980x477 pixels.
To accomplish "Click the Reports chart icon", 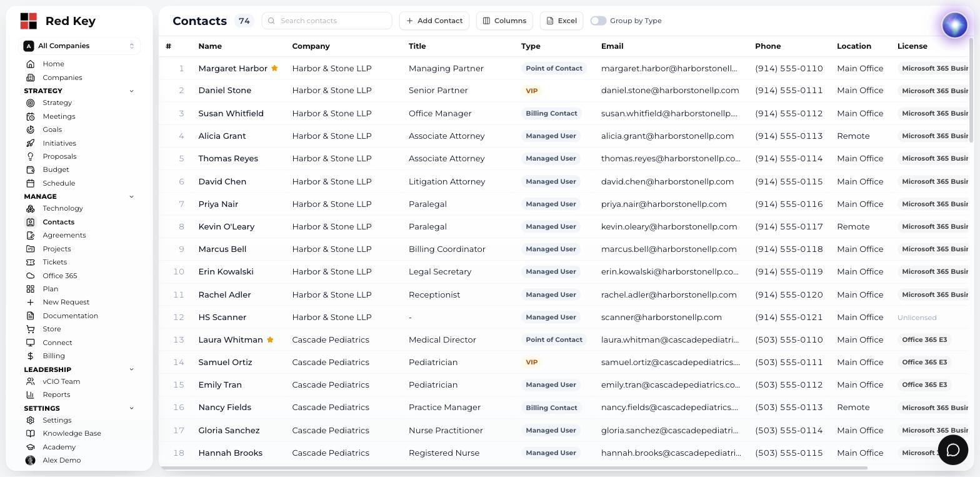I will point(30,394).
